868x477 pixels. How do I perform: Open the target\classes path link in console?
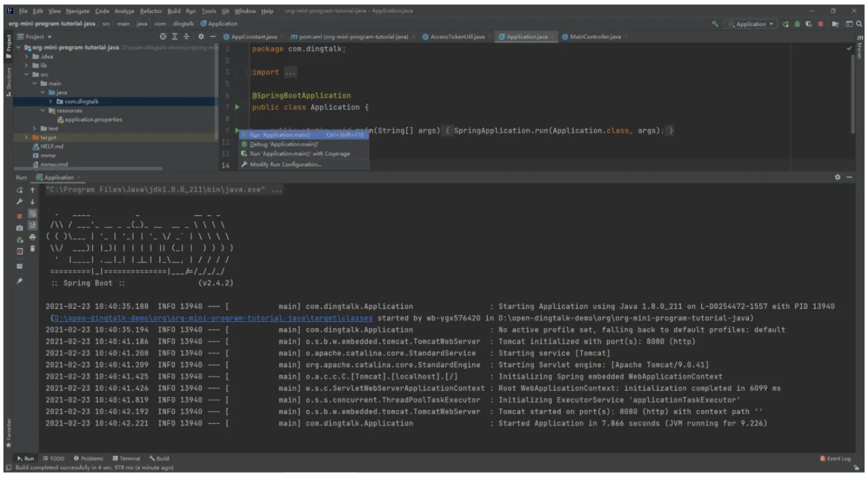(x=213, y=318)
